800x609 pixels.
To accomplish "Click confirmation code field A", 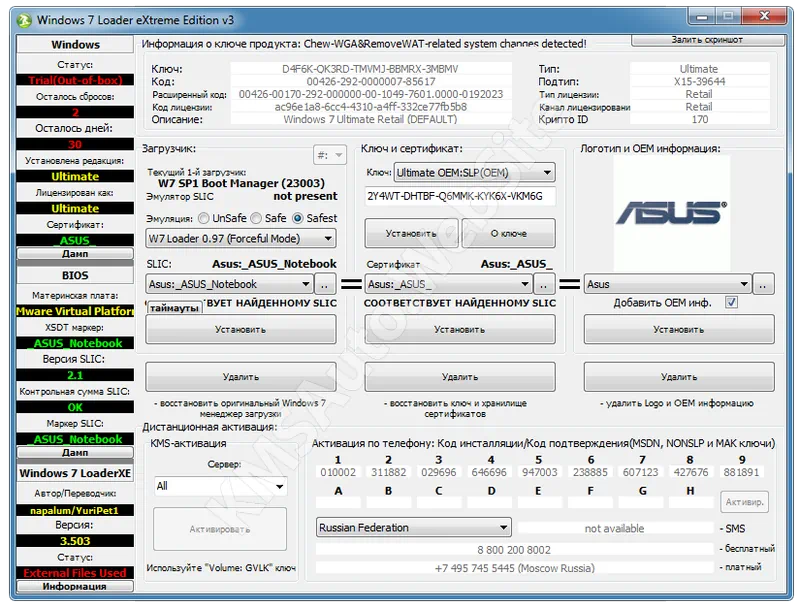I will coord(338,503).
